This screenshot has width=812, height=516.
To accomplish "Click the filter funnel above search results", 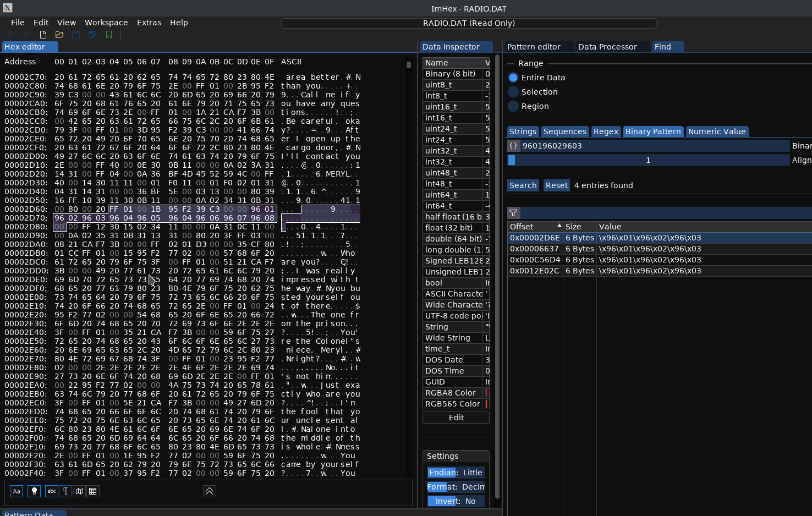I will [513, 213].
